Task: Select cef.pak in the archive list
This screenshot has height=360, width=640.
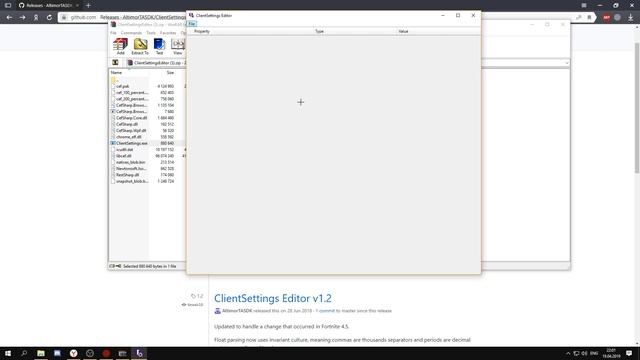Action: click(x=122, y=87)
